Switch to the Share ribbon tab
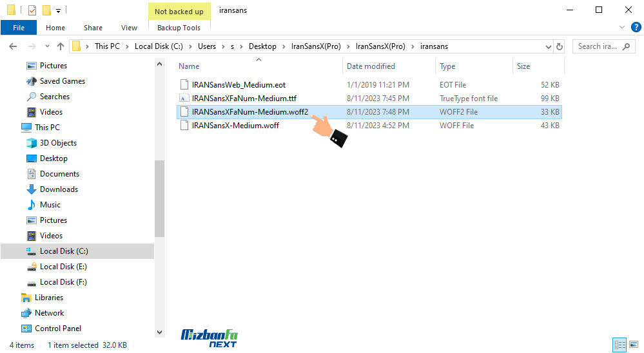This screenshot has height=353, width=644. coord(93,28)
